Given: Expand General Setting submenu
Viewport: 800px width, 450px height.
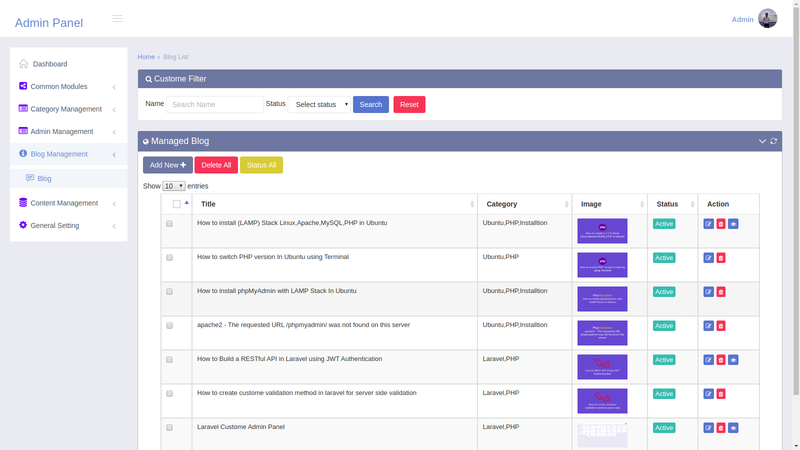Looking at the screenshot, I should tap(68, 226).
